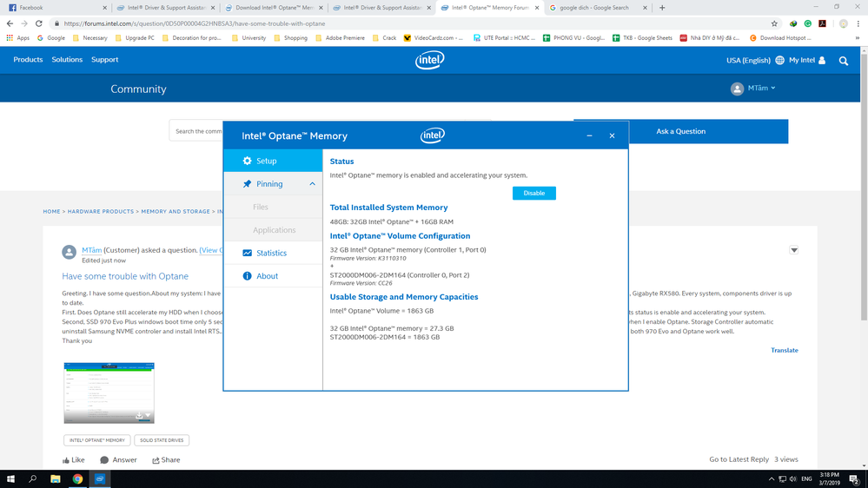Switch to google dich Google Search tab
Image resolution: width=868 pixels, height=488 pixels.
point(597,8)
